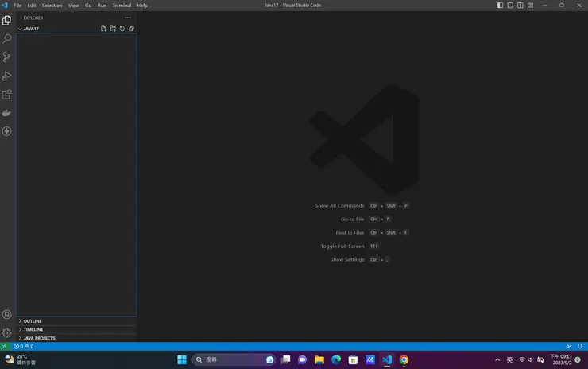Open the Selection menu
The height and width of the screenshot is (369, 588).
pos(52,6)
